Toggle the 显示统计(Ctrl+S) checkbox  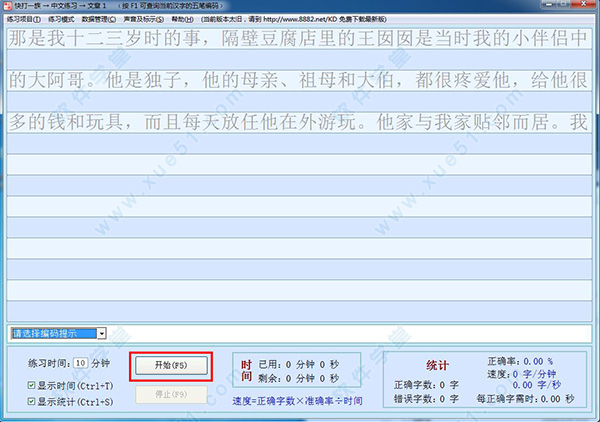point(33,402)
